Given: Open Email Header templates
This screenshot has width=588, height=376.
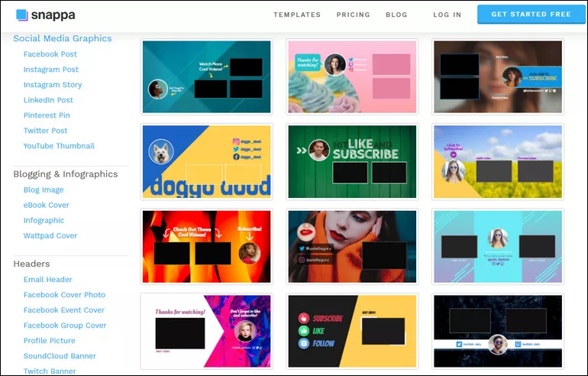Looking at the screenshot, I should [47, 280].
